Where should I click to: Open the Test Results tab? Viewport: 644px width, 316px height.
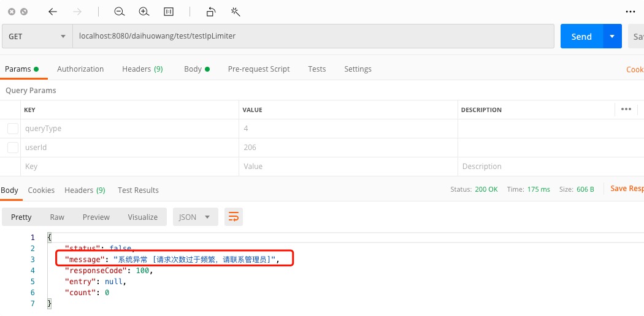138,190
